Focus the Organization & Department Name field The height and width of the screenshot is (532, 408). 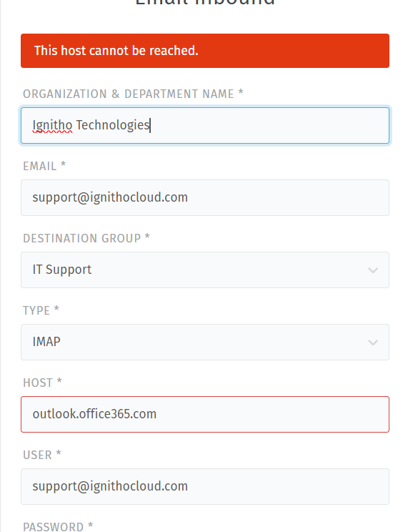coord(205,126)
